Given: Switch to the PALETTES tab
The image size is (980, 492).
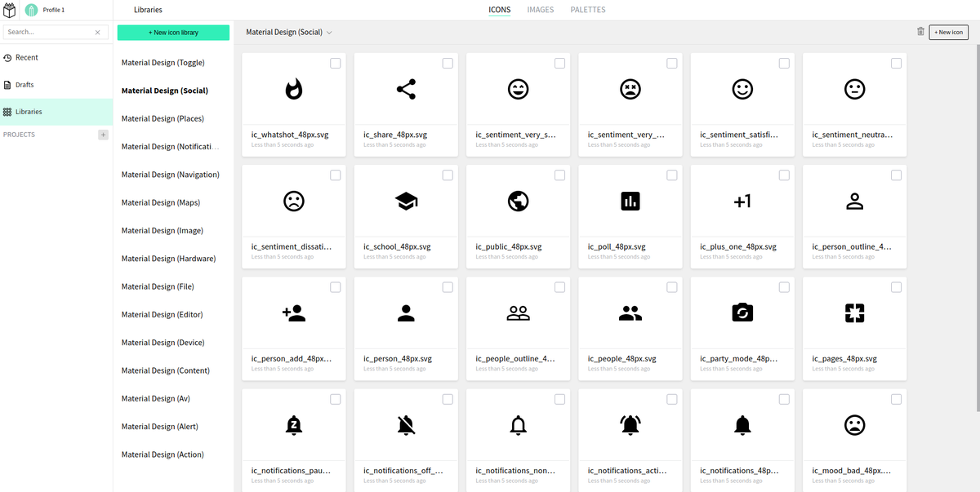Looking at the screenshot, I should [x=588, y=10].
